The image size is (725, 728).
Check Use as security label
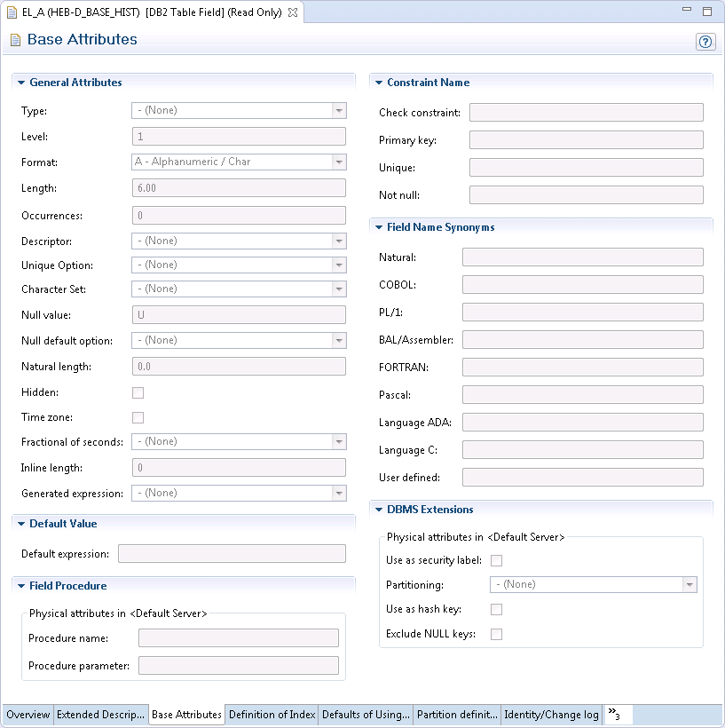497,560
